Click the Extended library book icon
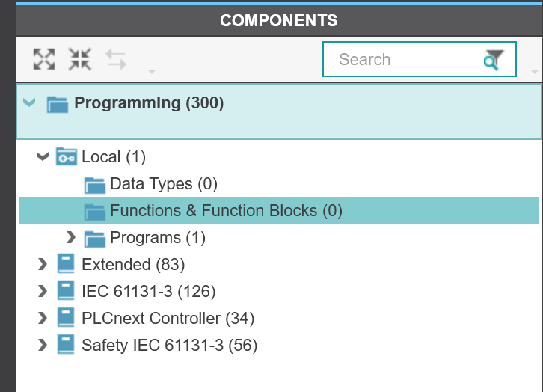This screenshot has height=392, width=543. pos(66,264)
